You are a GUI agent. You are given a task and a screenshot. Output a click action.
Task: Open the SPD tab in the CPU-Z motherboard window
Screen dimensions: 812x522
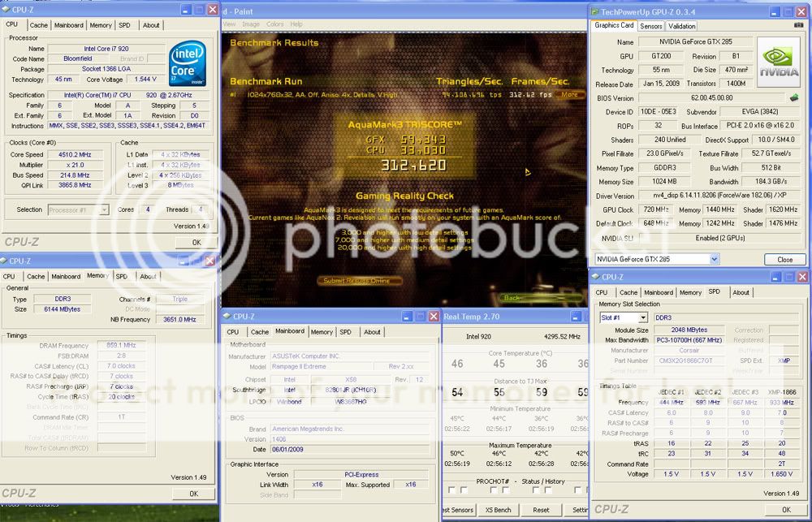click(345, 332)
